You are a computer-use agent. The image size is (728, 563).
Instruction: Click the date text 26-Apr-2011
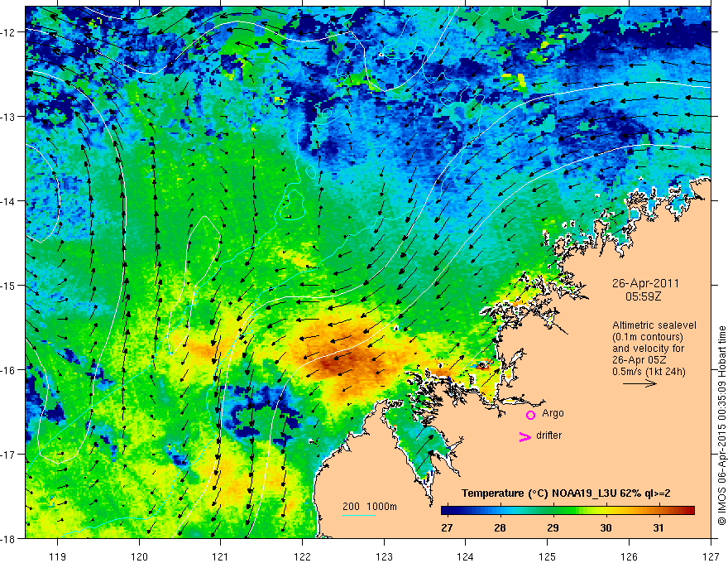click(645, 283)
